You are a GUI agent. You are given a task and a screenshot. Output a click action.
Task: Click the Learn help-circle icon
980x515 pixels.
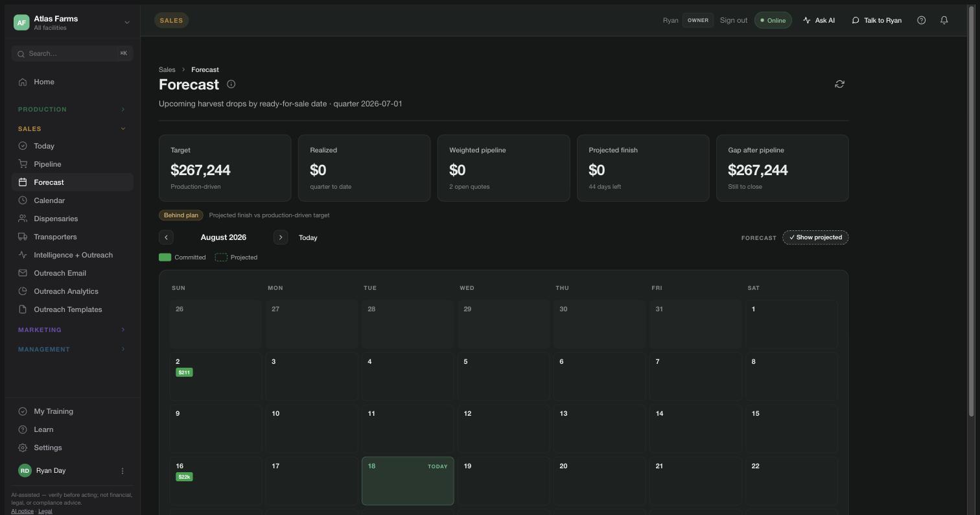click(23, 429)
